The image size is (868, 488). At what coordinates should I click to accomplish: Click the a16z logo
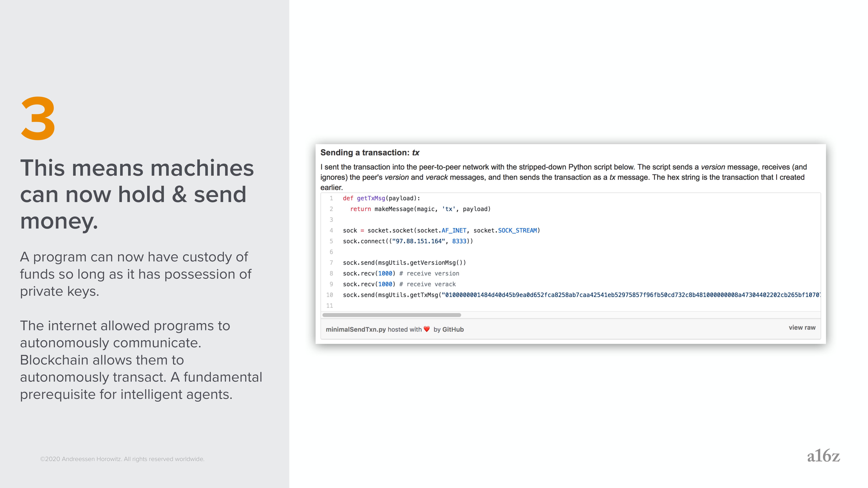pos(823,456)
